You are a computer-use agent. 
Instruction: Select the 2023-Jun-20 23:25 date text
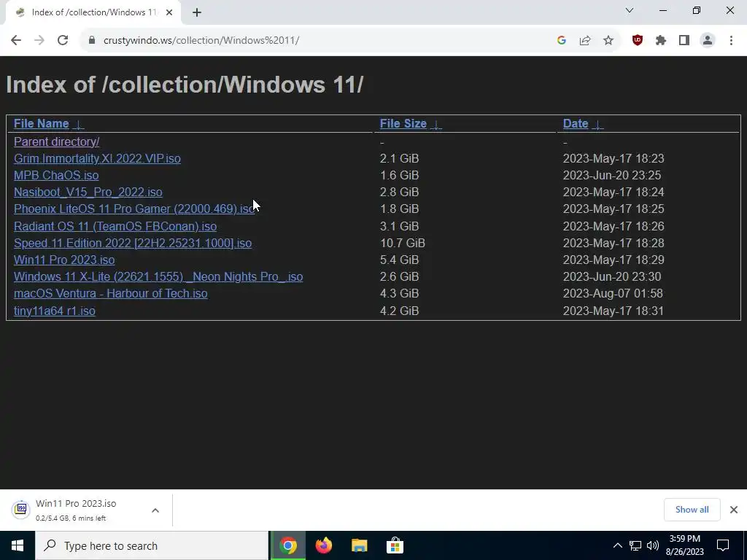coord(612,175)
